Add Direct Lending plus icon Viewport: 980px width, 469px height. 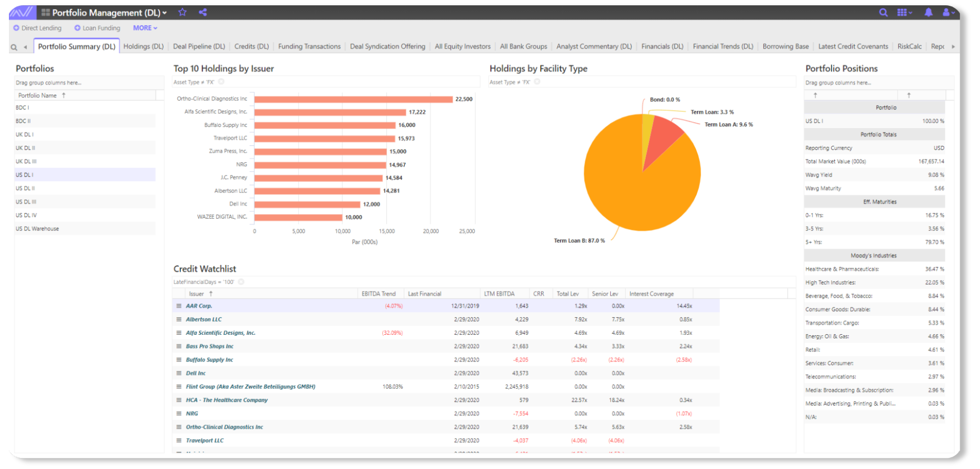coord(16,28)
